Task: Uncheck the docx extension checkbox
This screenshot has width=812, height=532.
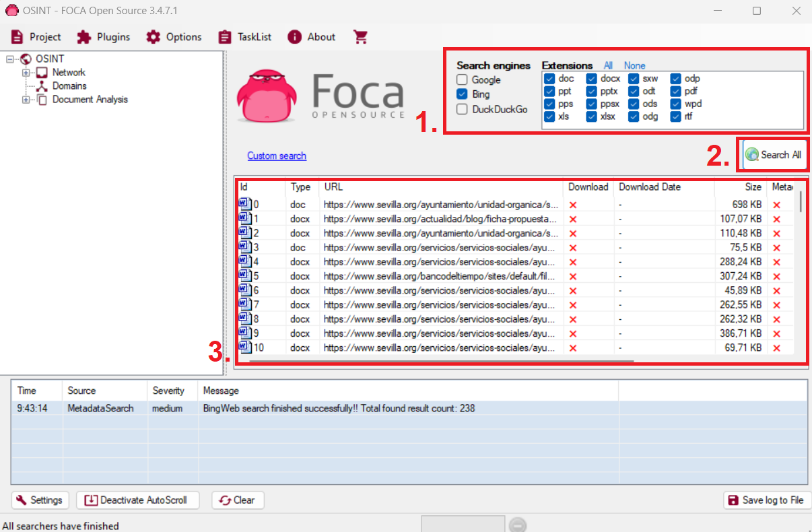Action: coord(592,79)
